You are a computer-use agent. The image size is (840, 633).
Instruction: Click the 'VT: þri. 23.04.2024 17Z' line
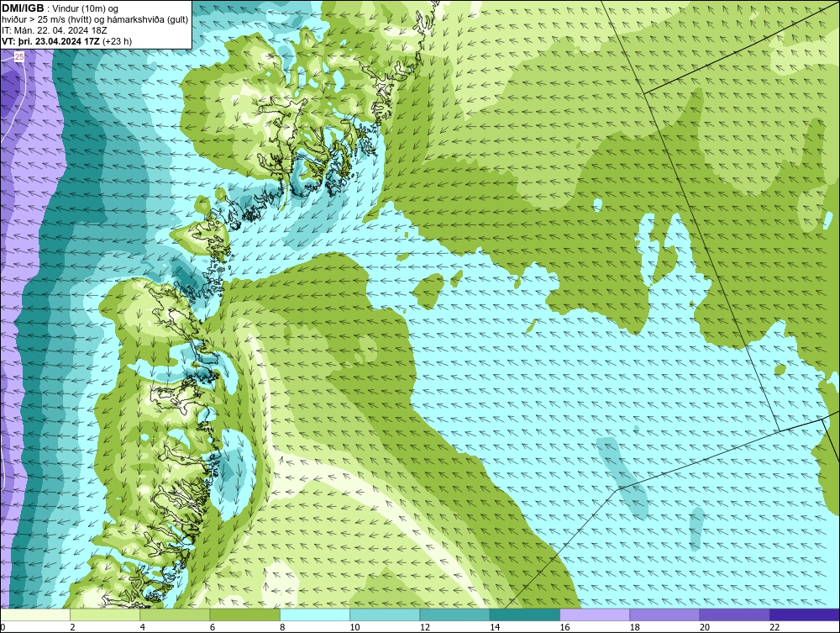[52, 41]
